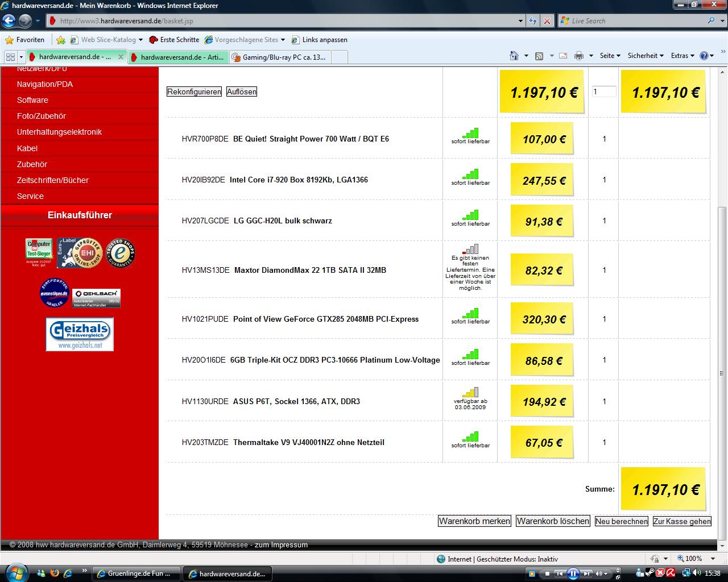The width and height of the screenshot is (728, 582).
Task: Click the add-to-favorites-bar star icon
Action: pos(61,40)
